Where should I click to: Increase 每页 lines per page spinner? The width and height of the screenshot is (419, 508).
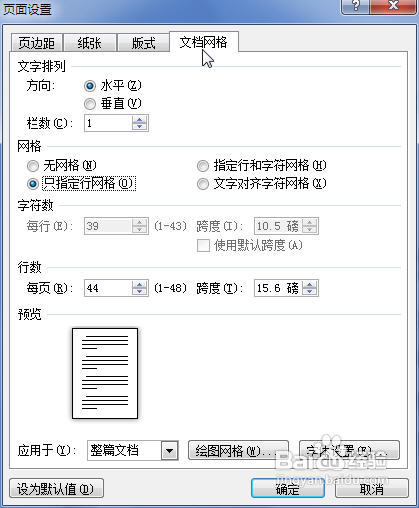coord(139,284)
